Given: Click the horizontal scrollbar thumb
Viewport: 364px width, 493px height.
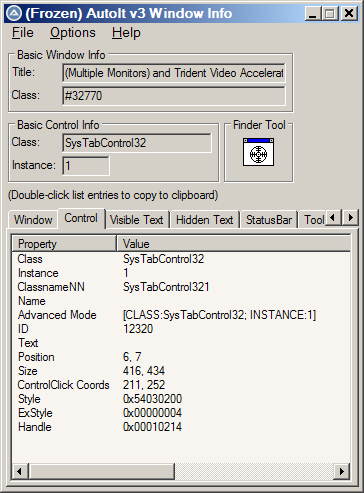Looking at the screenshot, I should (x=102, y=471).
